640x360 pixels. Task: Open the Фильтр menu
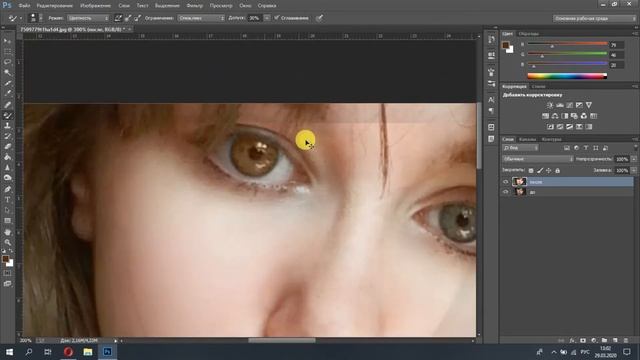coord(194,6)
